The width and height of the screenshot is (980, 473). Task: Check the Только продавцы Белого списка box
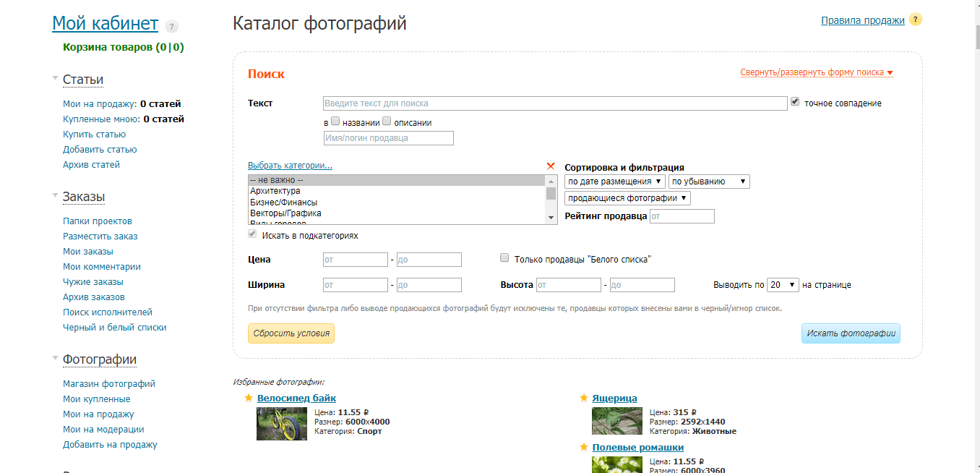(505, 258)
